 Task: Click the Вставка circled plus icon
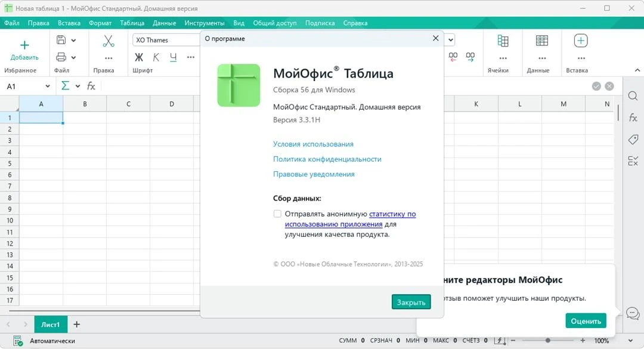coord(581,41)
